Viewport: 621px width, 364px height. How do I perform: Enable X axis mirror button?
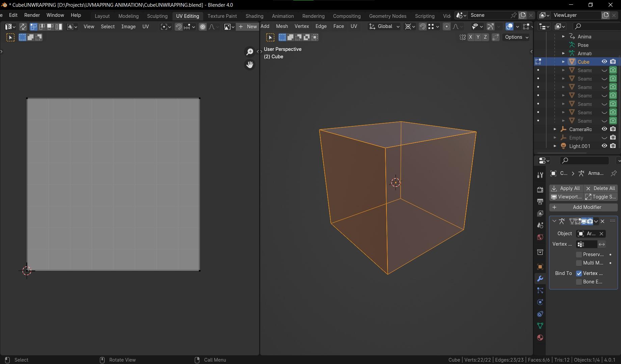470,37
